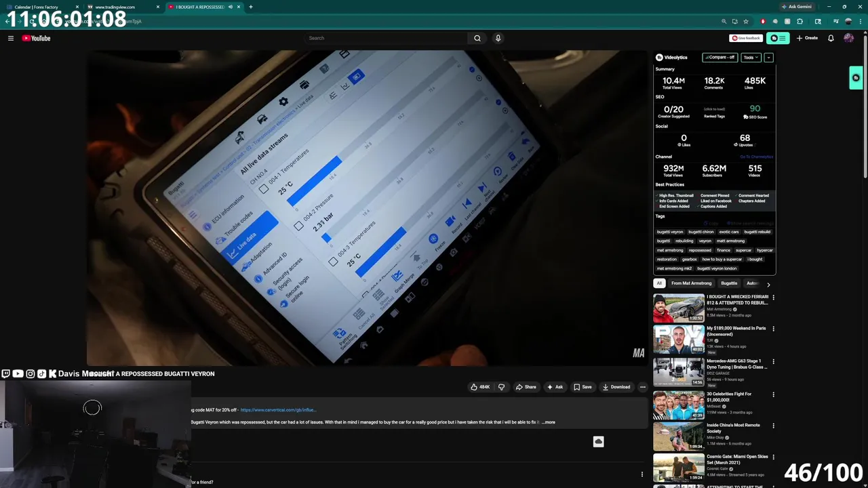Screen dimensions: 868x488
Task: Open options menu for Mercedes-AMG G63 video
Action: coord(773,361)
